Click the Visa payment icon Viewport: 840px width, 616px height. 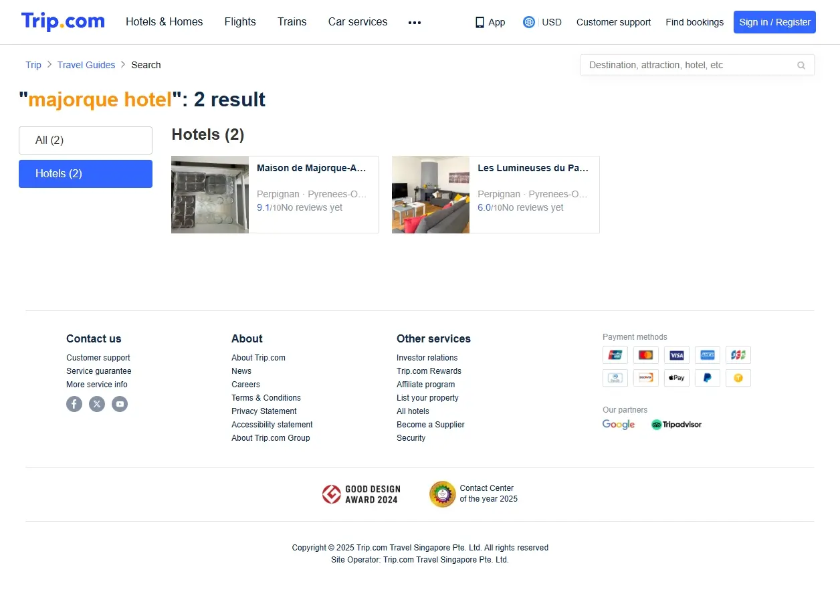[677, 355]
